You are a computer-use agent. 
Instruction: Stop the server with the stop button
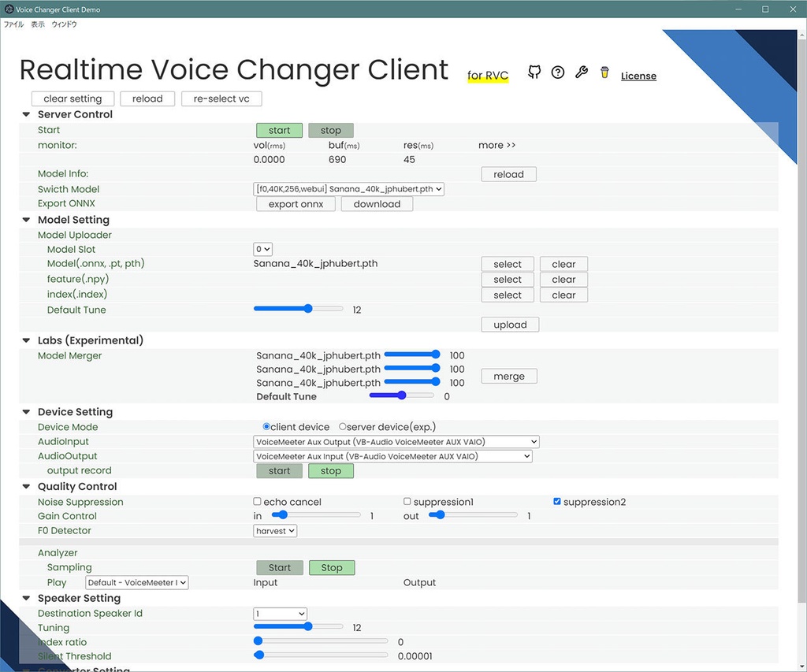coord(331,130)
